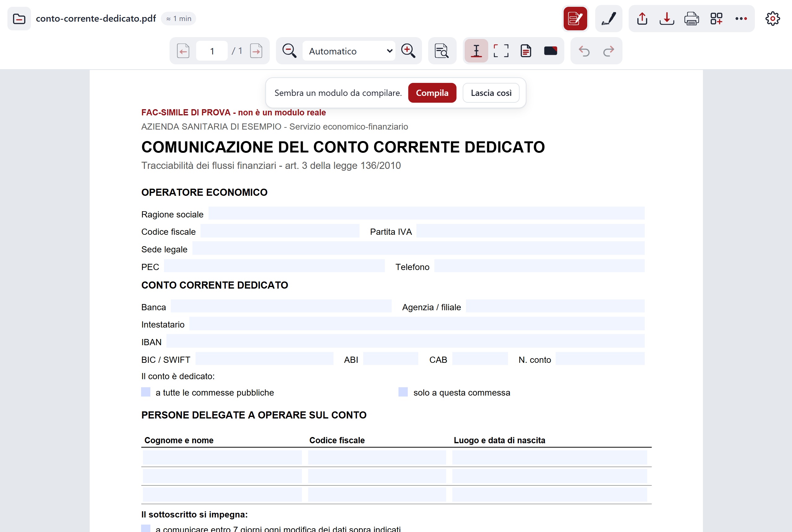This screenshot has height=532, width=792.
Task: Click the 'PERSONE DELEGATE A OPERARE SUL CONTO' heading
Action: 254,415
